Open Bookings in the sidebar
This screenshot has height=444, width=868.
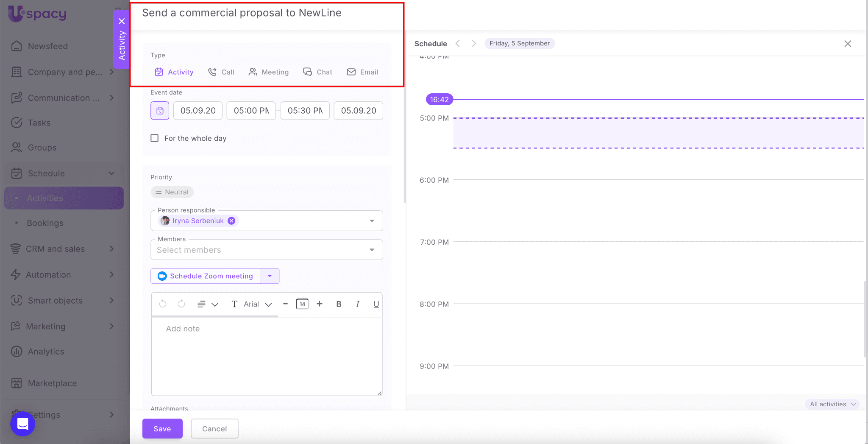click(x=45, y=223)
